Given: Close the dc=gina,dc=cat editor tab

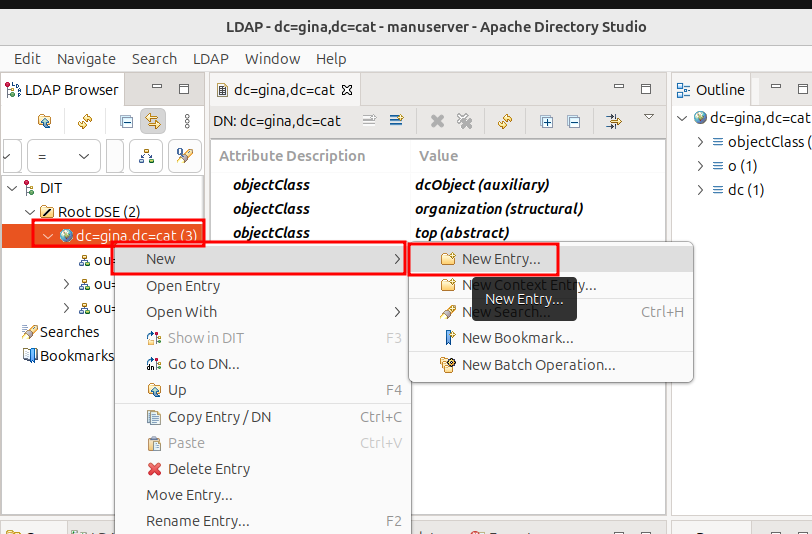Looking at the screenshot, I should [348, 90].
